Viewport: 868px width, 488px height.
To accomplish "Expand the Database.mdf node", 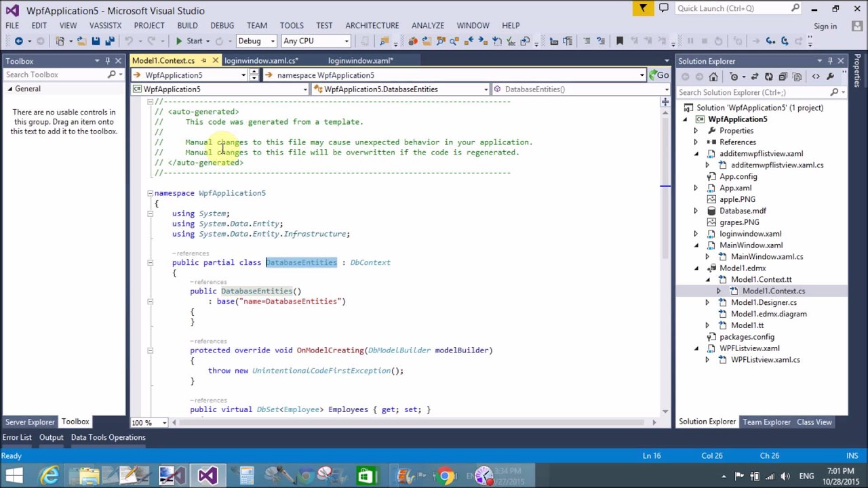I will coord(695,211).
